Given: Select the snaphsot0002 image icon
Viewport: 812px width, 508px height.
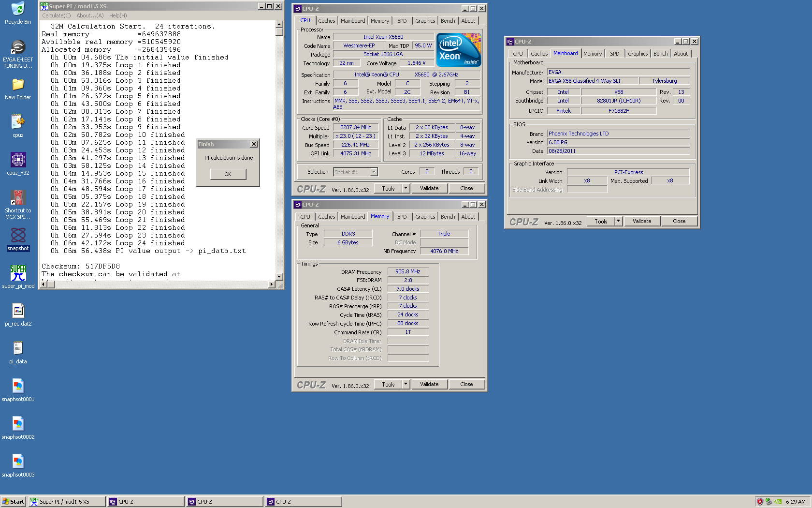Looking at the screenshot, I should tap(18, 428).
